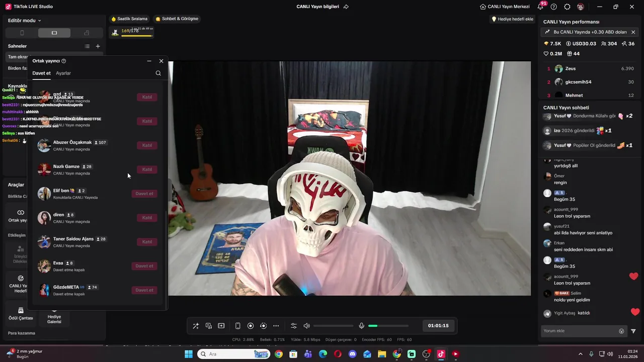Click the USD30.03 earnings stat

tap(581, 44)
